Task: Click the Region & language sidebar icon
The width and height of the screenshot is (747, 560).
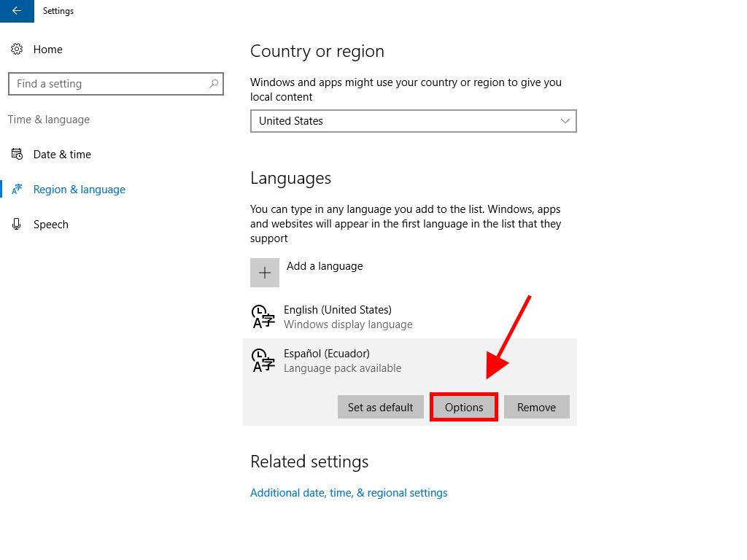Action: point(17,190)
